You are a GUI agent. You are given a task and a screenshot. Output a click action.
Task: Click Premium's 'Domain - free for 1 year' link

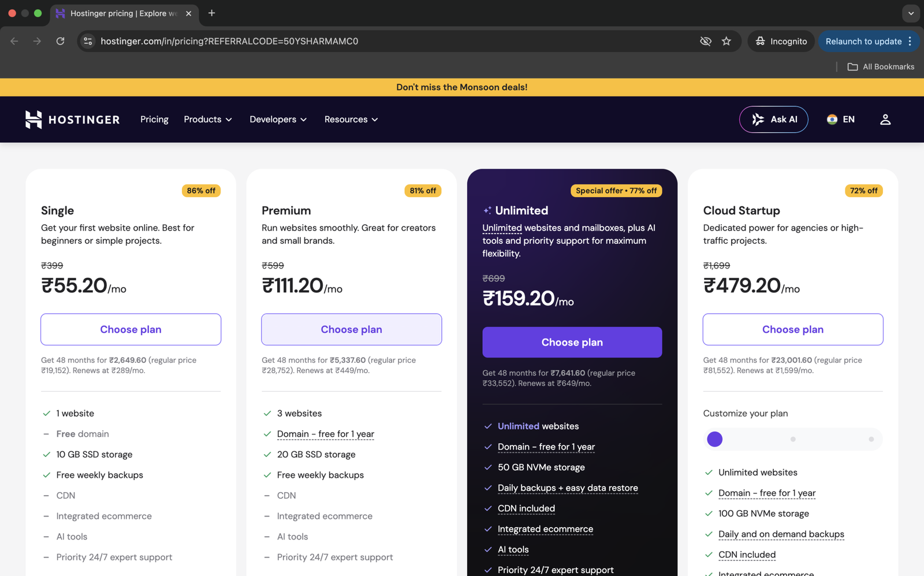326,434
